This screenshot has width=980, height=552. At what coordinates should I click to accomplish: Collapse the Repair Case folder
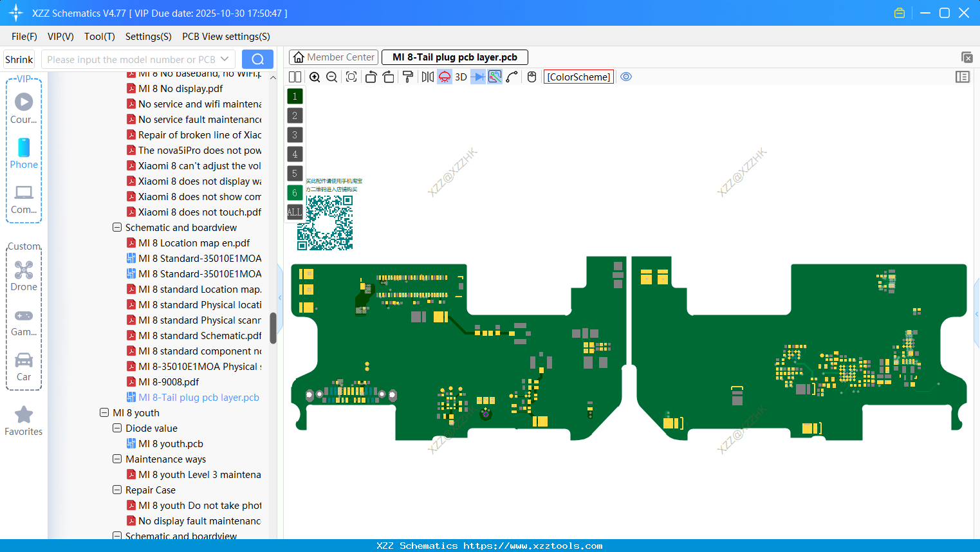[117, 490]
